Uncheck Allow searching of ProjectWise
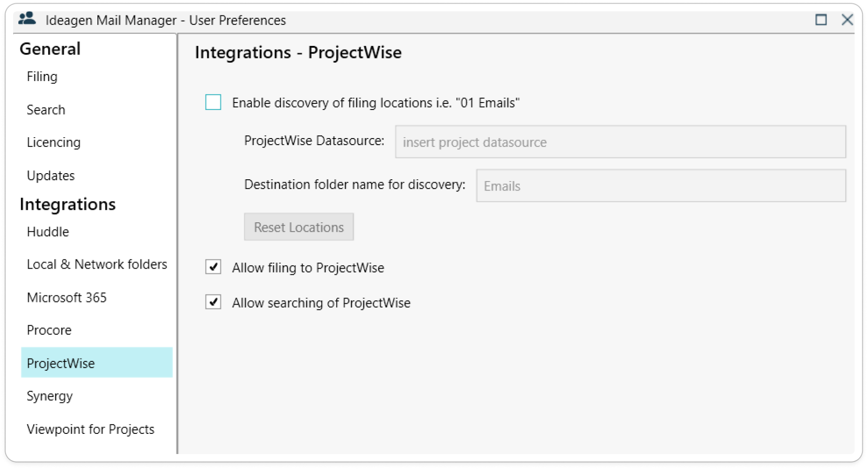 [213, 302]
